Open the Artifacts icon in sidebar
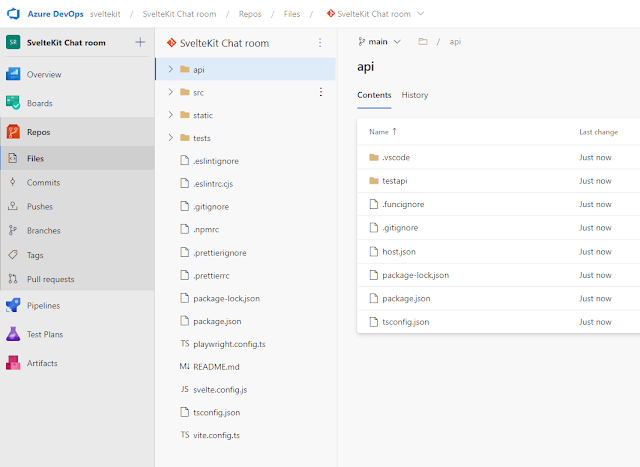Screen dimensions: 640x467 pyautogui.click(x=13, y=363)
